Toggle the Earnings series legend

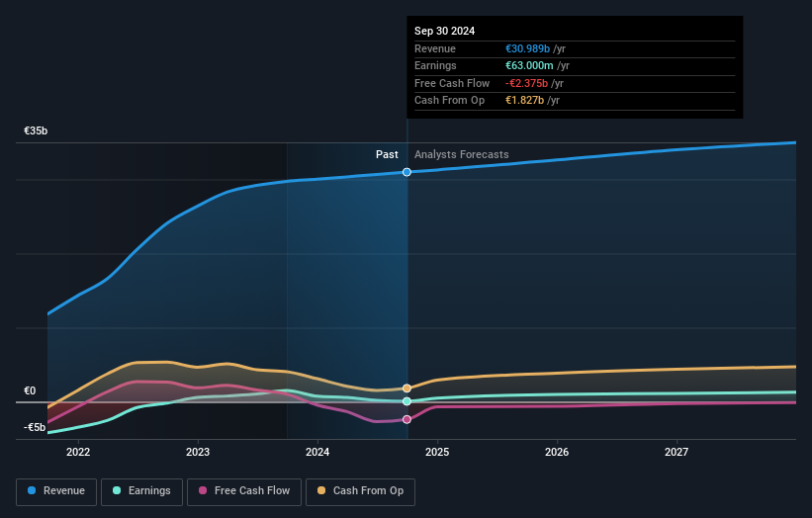pos(141,491)
